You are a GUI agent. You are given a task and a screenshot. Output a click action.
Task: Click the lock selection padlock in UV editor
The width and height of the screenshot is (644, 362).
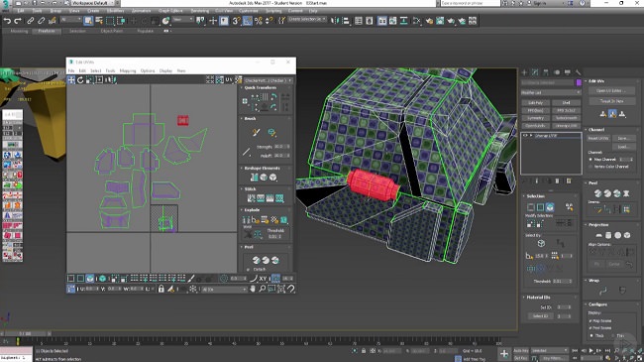click(161, 289)
